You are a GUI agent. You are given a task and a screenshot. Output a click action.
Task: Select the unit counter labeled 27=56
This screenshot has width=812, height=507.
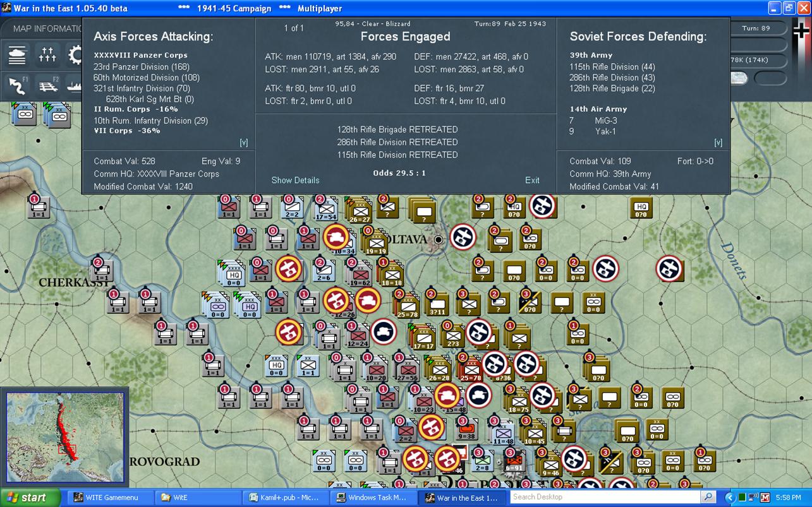(407, 369)
